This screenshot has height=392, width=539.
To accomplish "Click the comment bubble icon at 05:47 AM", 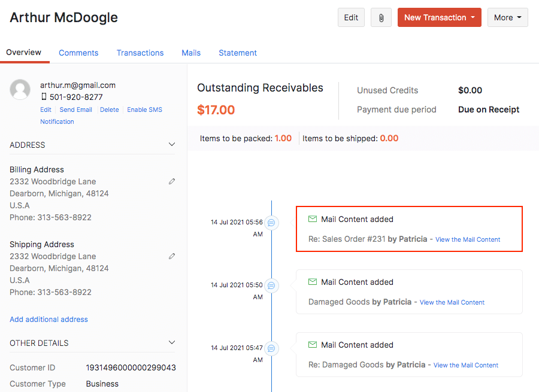I will (x=271, y=348).
